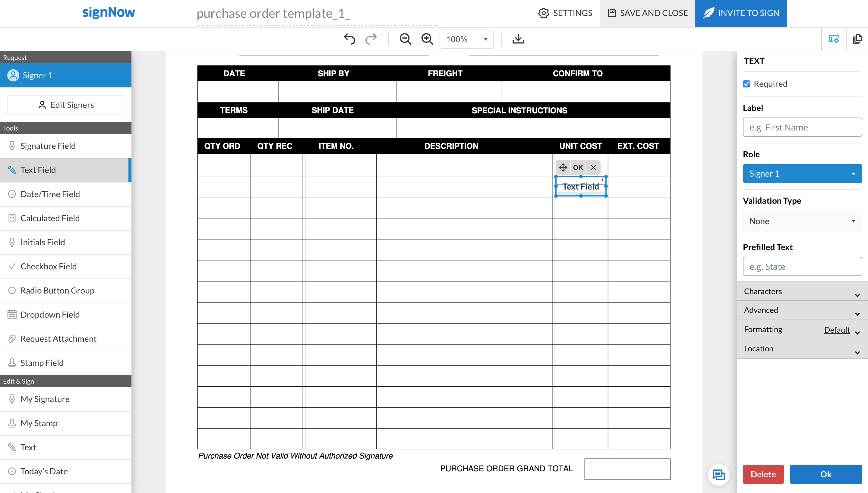Select the Date/Time Field tool

(x=51, y=194)
